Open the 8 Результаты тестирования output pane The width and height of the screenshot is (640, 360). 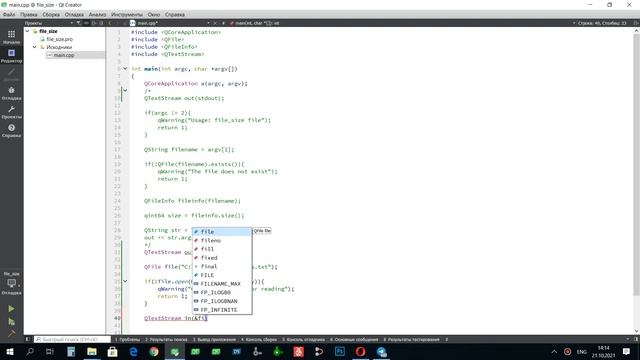click(x=411, y=339)
